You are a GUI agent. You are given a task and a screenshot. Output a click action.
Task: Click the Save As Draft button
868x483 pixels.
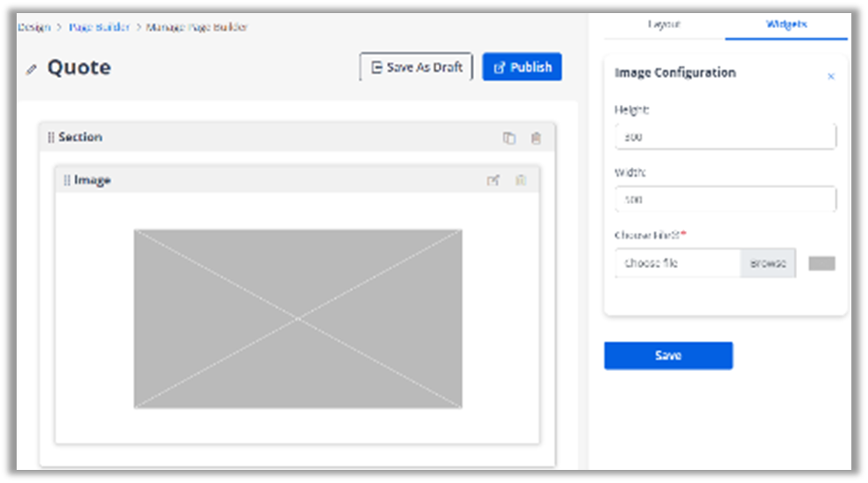[416, 67]
